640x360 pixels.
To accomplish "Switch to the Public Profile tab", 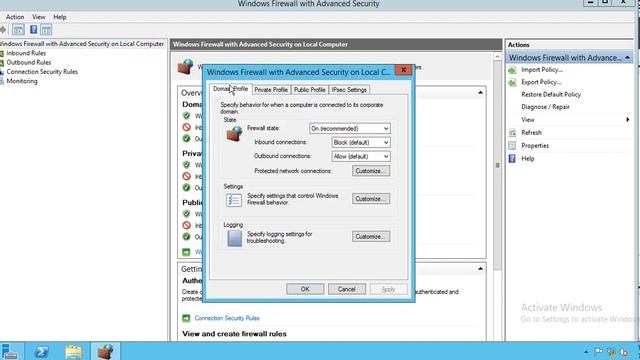I will point(309,90).
